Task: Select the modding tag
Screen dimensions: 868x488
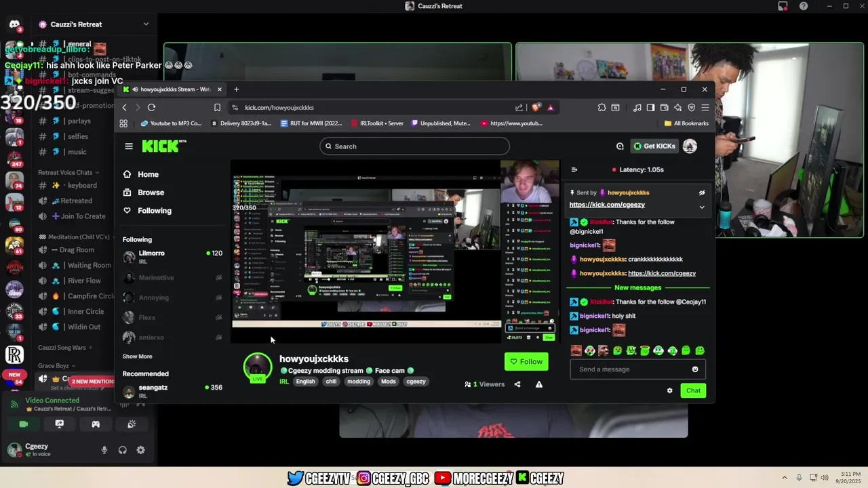Action: pos(359,382)
